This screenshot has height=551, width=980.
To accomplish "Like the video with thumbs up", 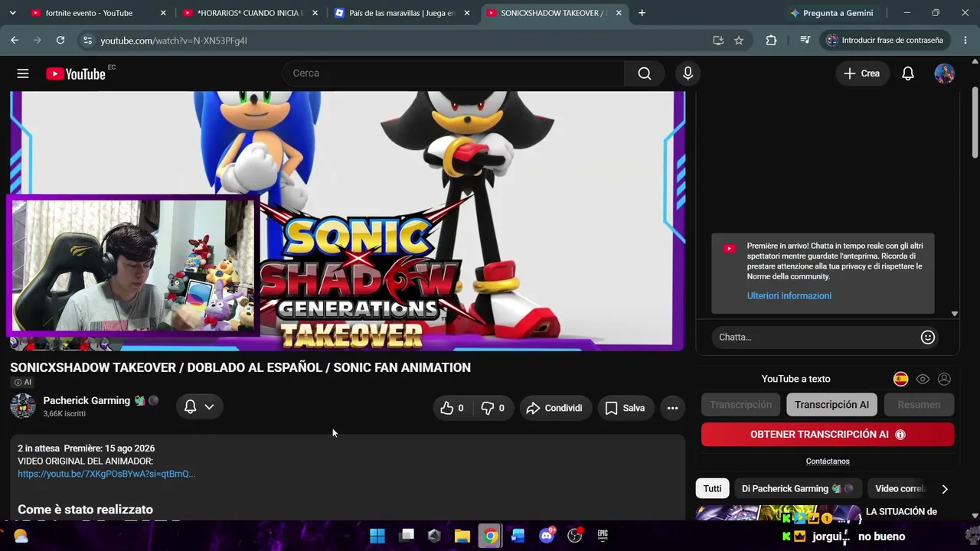I will pyautogui.click(x=452, y=408).
